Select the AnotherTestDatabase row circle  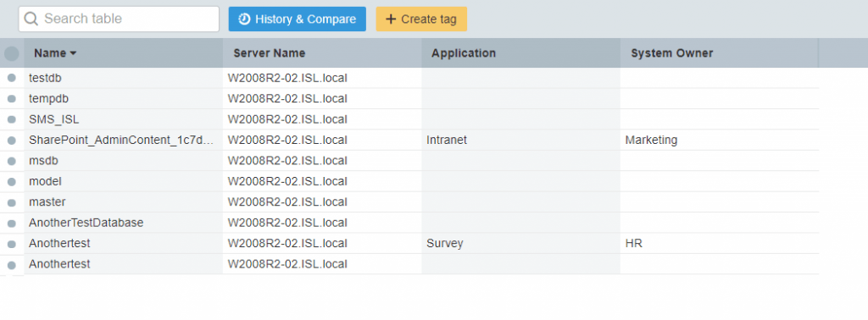[x=12, y=223]
